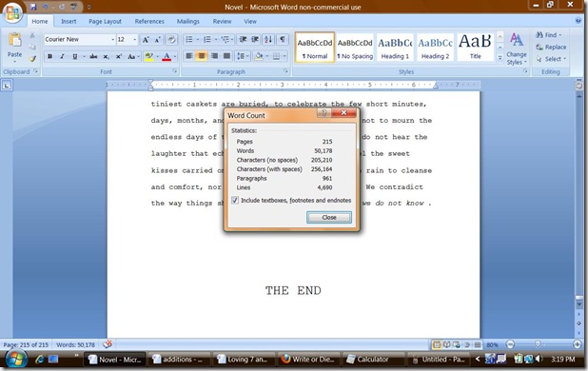Activate the Format Painter brush
Viewport: 588px width, 371px height.
tap(32, 58)
